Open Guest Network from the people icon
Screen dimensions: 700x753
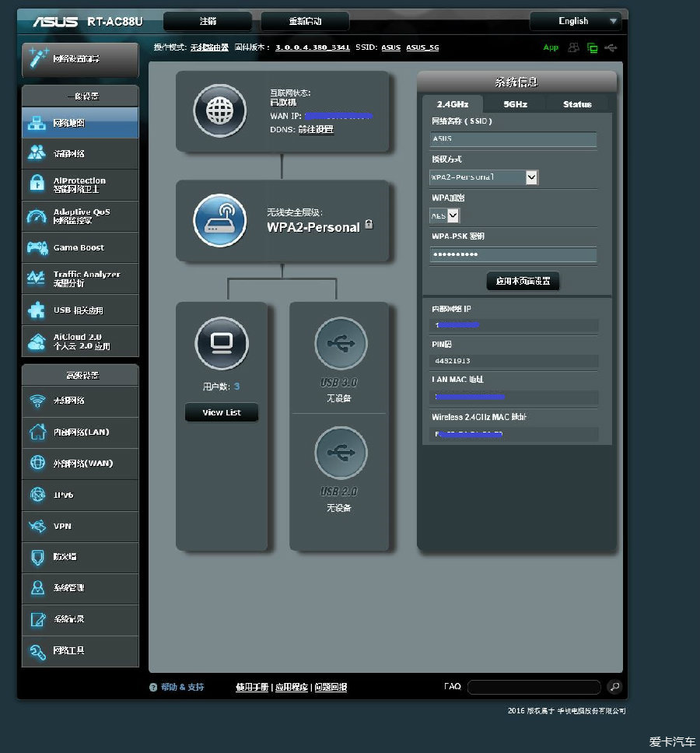(x=37, y=152)
